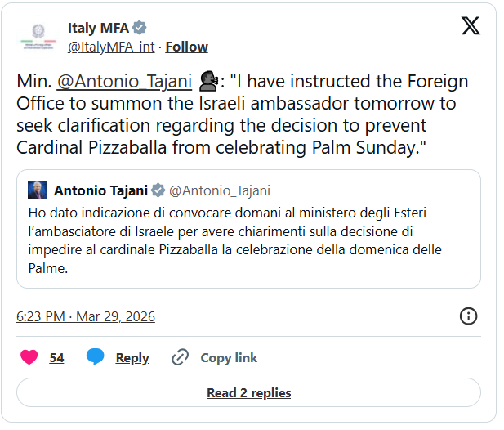Click Antonio Tajani's verified badge in quote
504x430 pixels.
click(x=158, y=190)
